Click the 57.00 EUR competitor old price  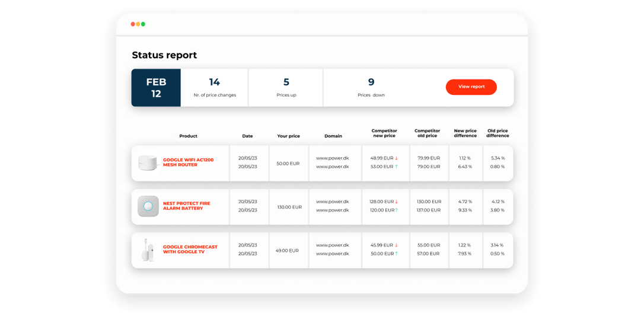click(429, 254)
